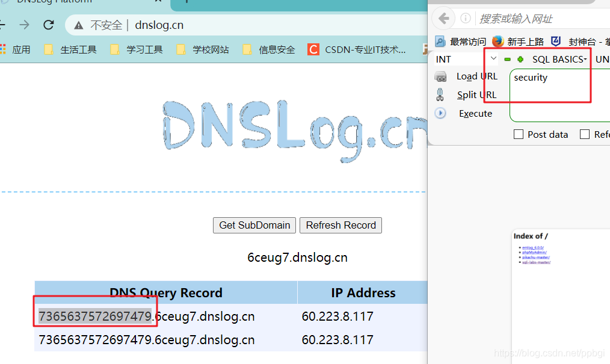The width and height of the screenshot is (610, 364).
Task: Select the 6ceug7.dnslog.cn subdomain text
Action: tap(298, 258)
